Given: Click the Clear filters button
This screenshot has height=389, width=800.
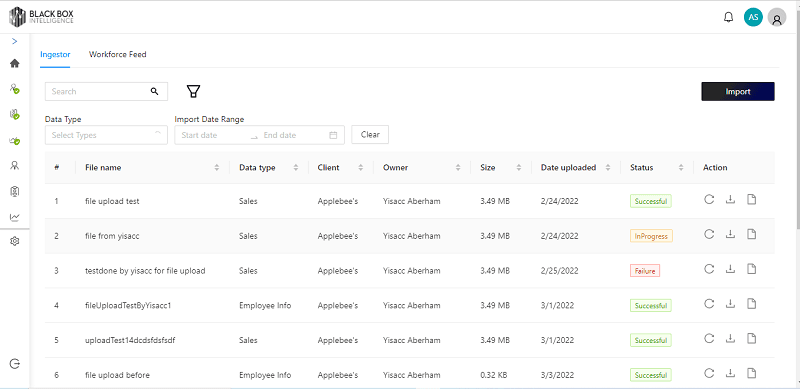Looking at the screenshot, I should click(x=370, y=135).
